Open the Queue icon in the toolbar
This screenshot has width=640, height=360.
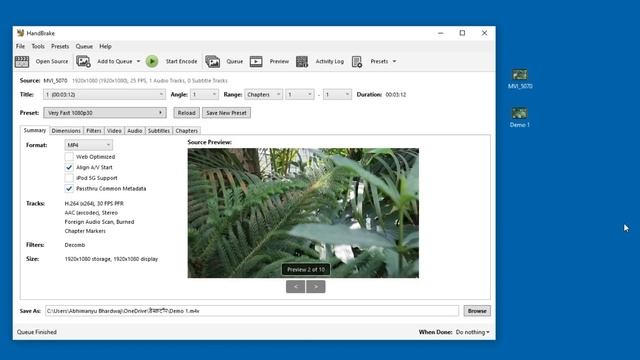click(x=213, y=62)
